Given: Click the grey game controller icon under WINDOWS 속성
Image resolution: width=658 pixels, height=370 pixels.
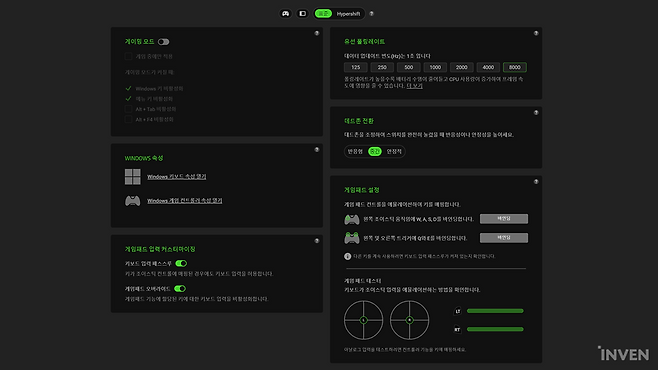Looking at the screenshot, I should (133, 201).
